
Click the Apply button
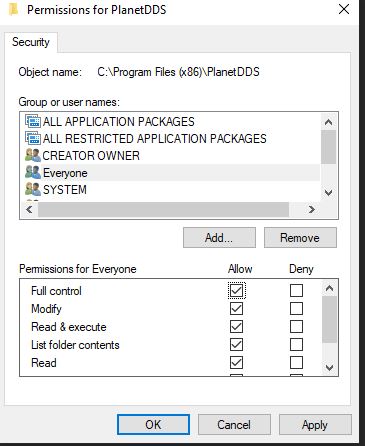pos(315,425)
